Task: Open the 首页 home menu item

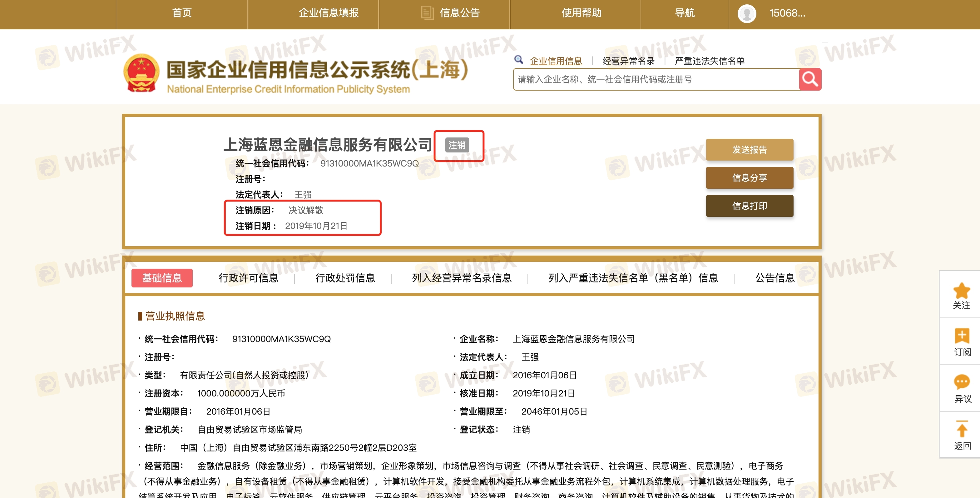Action: click(x=182, y=13)
